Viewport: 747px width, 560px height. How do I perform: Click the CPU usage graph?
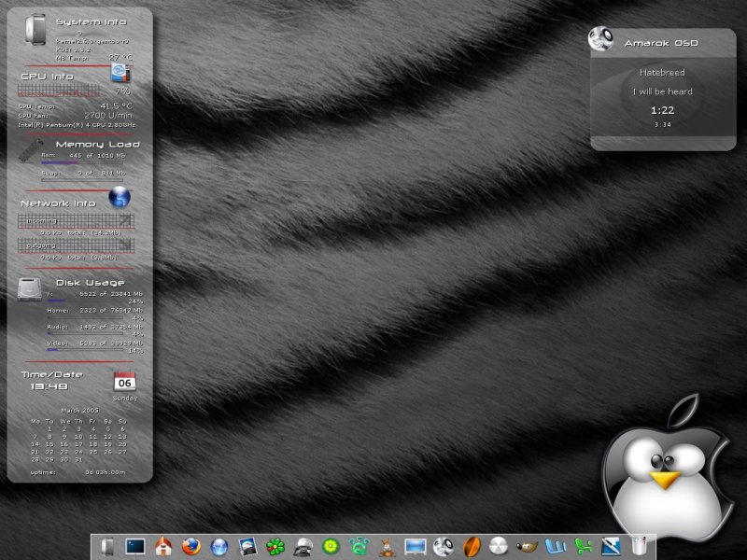click(x=59, y=91)
